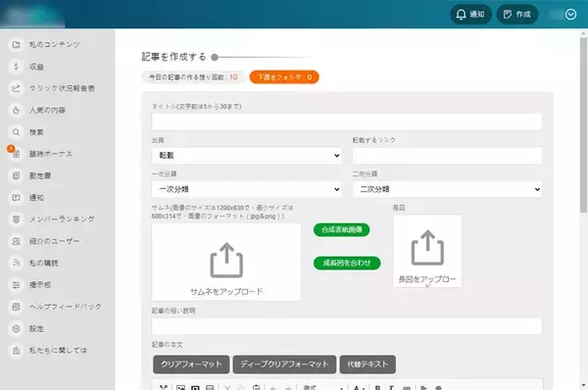Screen dimensions: 588x390
Task: Click the paste icon in editor toolbar
Action: pyautogui.click(x=257, y=387)
